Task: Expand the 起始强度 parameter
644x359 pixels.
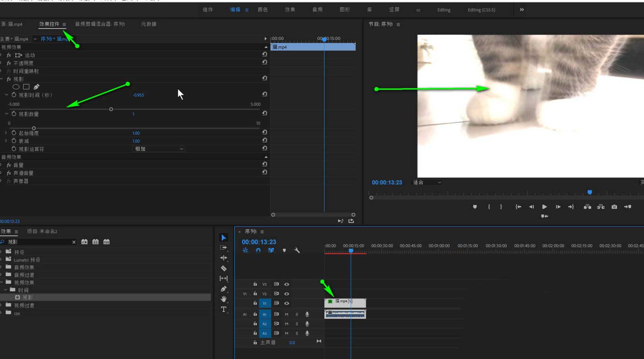Action: click(x=6, y=133)
